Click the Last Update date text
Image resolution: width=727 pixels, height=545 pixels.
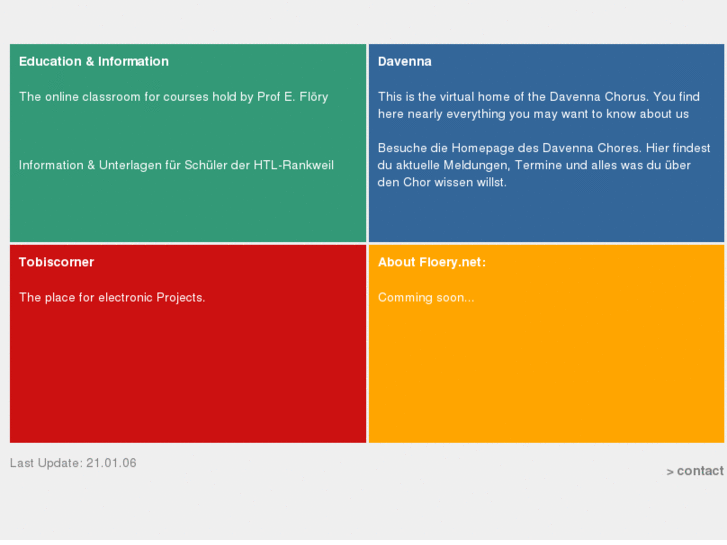pos(73,463)
